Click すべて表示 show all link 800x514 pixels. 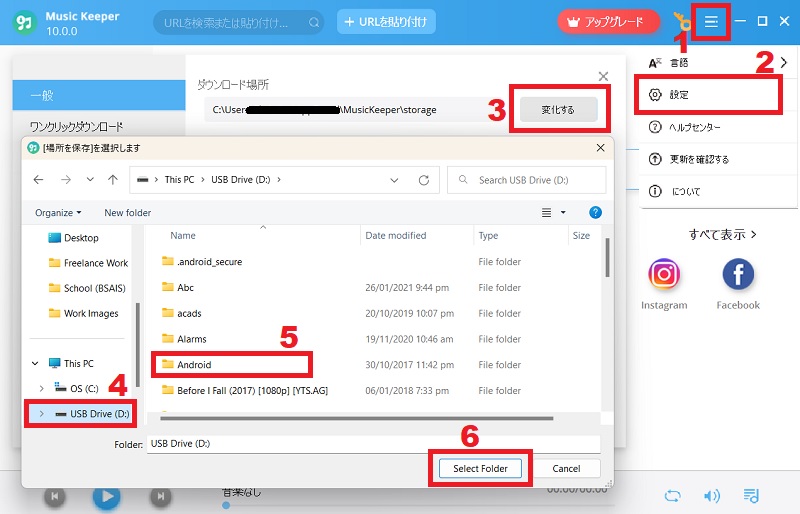coord(722,234)
